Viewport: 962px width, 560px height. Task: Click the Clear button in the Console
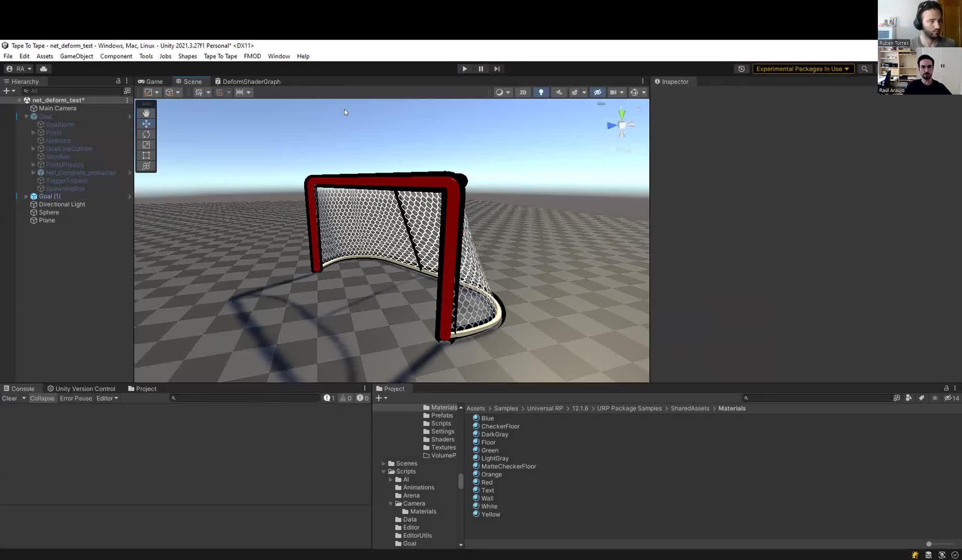(10, 398)
